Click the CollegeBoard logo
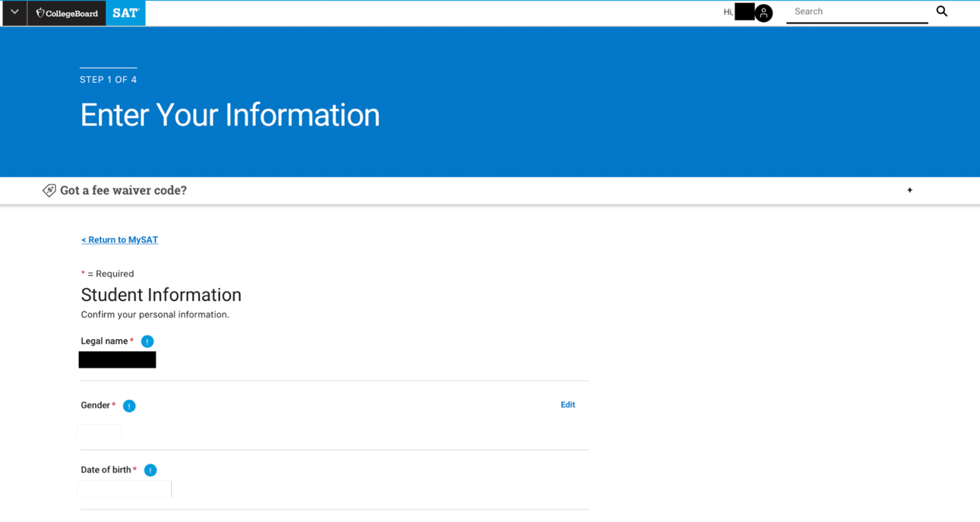 tap(67, 13)
